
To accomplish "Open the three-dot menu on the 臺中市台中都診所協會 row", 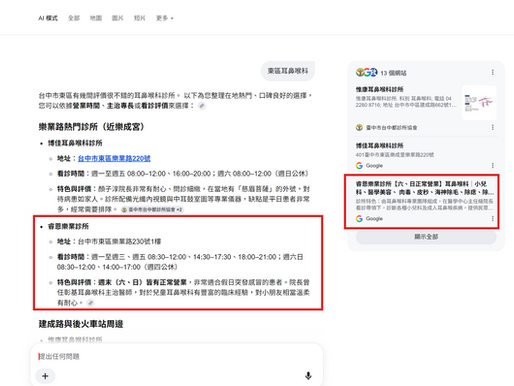I will [x=492, y=127].
